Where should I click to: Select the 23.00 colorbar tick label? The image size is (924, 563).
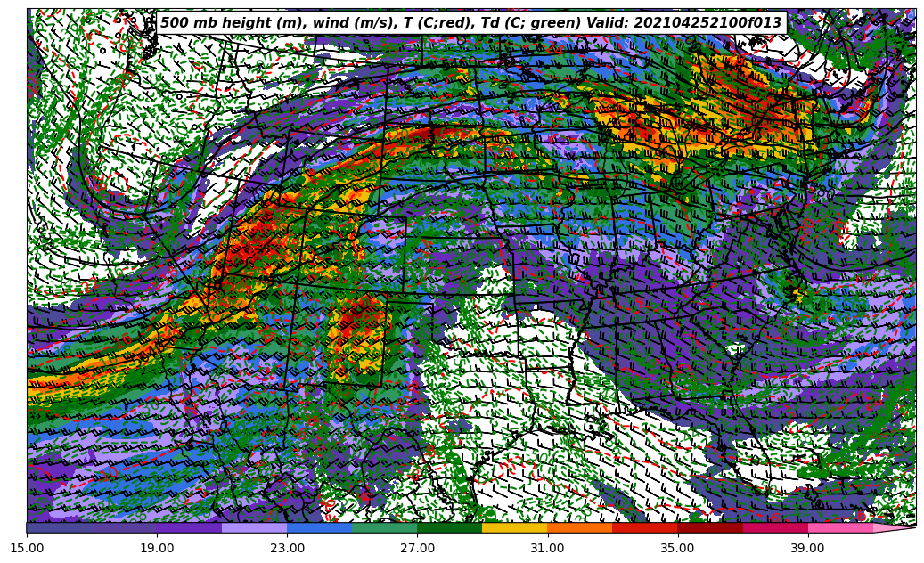(x=287, y=549)
